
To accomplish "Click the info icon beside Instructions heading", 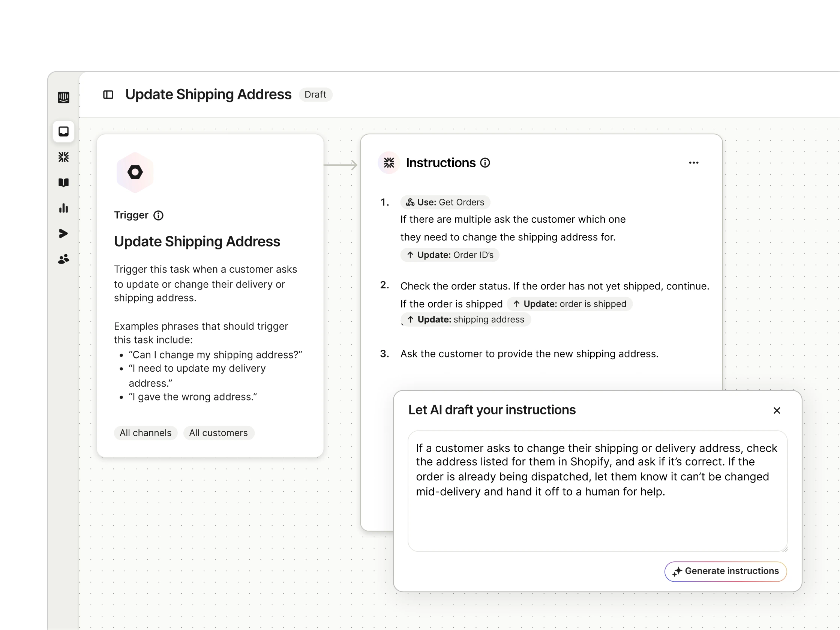I will click(485, 162).
